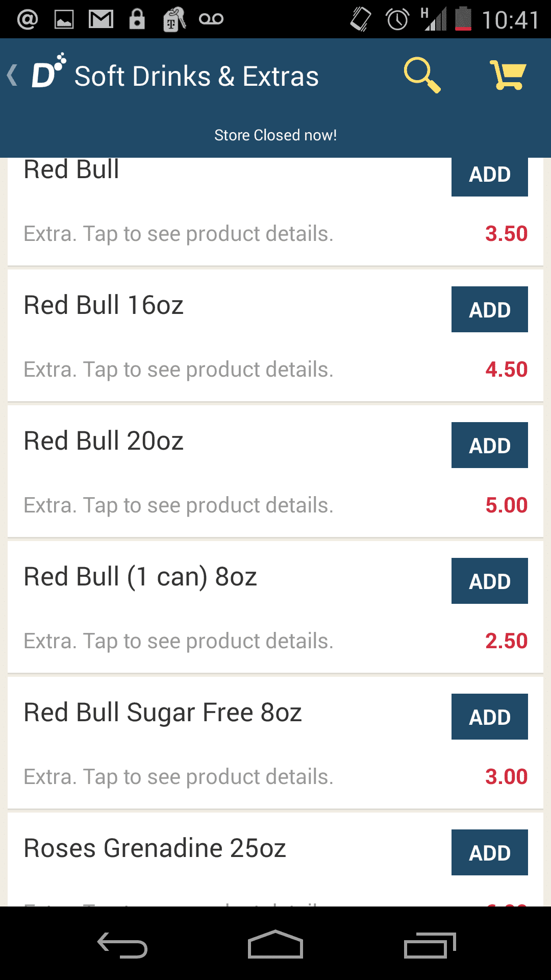
Task: Open Red Bull 20oz product details
Action: (179, 505)
